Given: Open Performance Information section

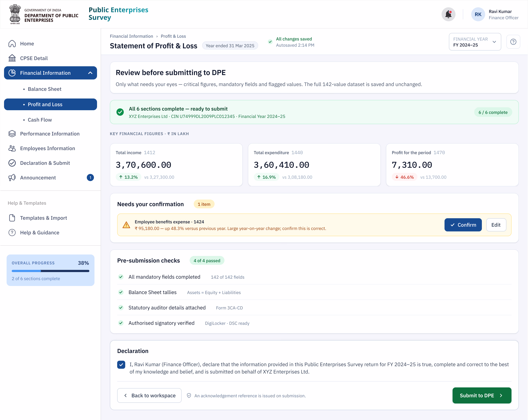Looking at the screenshot, I should coord(51,134).
